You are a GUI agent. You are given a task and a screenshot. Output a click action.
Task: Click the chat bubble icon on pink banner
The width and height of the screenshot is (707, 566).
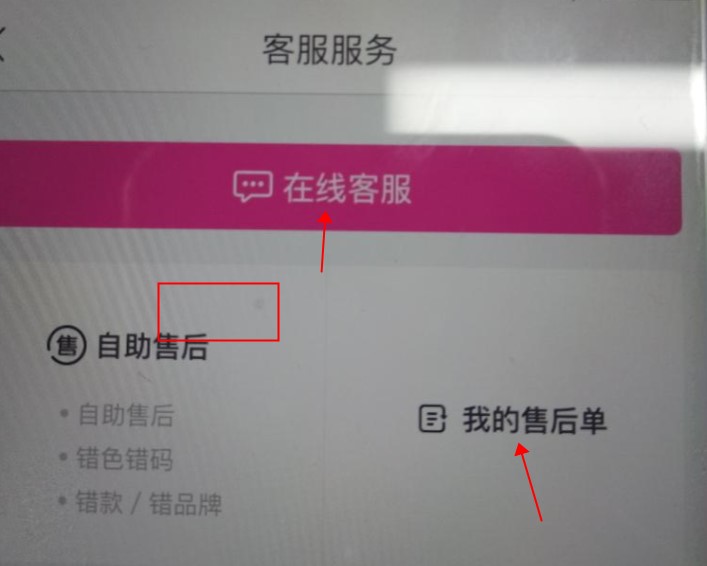point(252,186)
